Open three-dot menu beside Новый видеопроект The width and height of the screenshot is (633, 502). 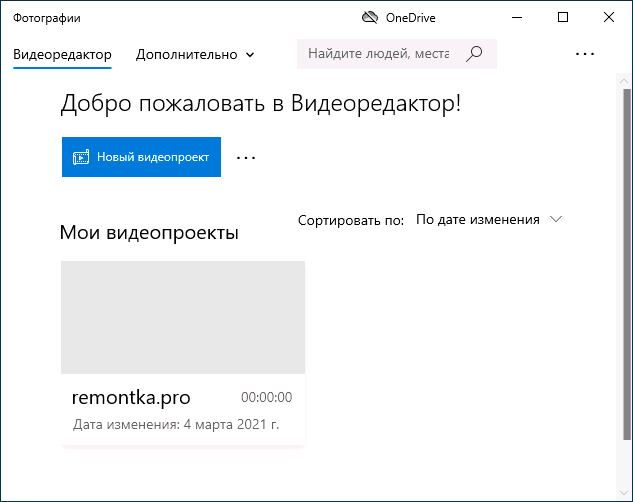(246, 157)
